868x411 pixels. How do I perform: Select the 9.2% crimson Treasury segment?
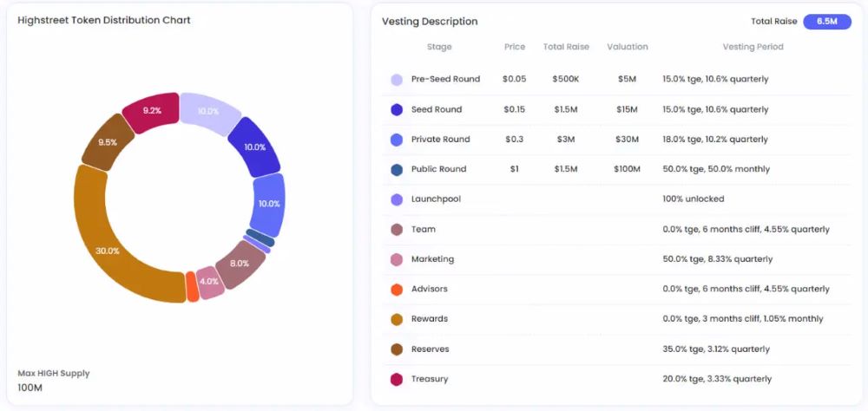(x=151, y=111)
